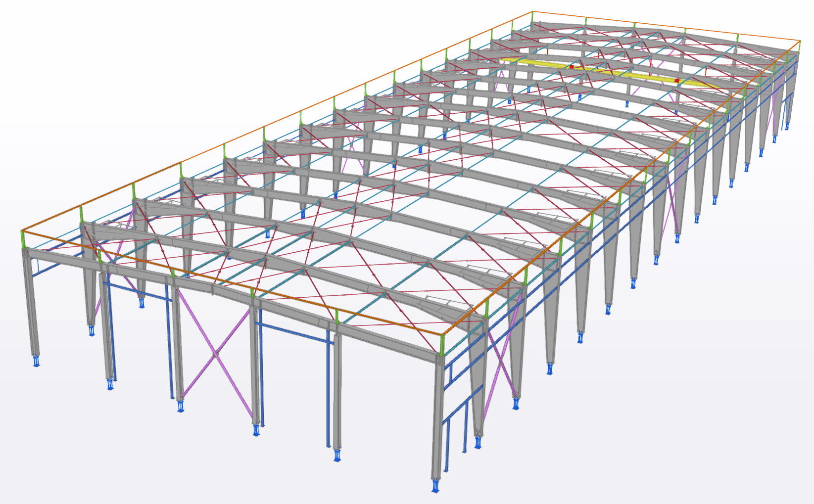Viewport: 814px width, 504px height.
Task: Click the blue base plate below front pink bracing
Action: click(x=181, y=407)
